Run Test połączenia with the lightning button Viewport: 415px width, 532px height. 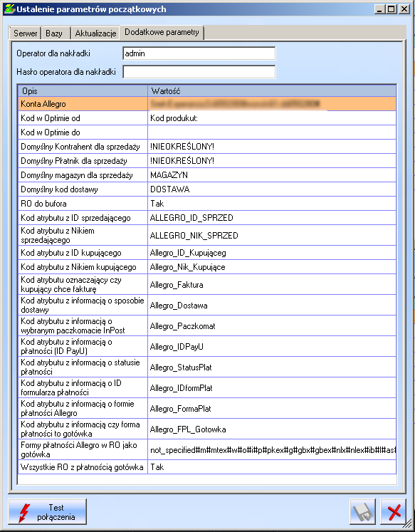(x=48, y=511)
